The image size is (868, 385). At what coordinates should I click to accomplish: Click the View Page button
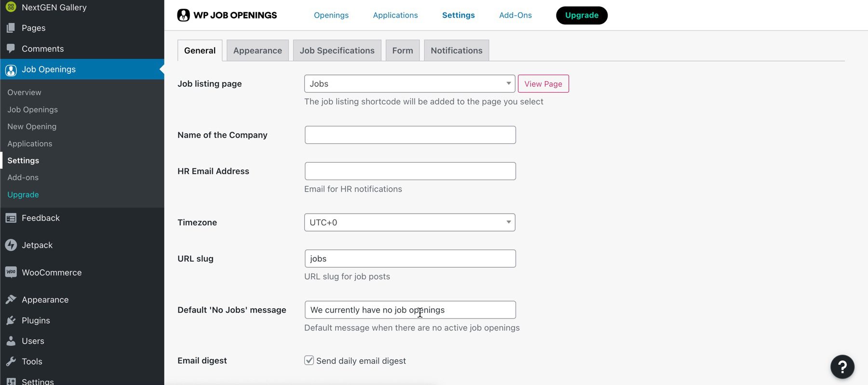tap(543, 83)
